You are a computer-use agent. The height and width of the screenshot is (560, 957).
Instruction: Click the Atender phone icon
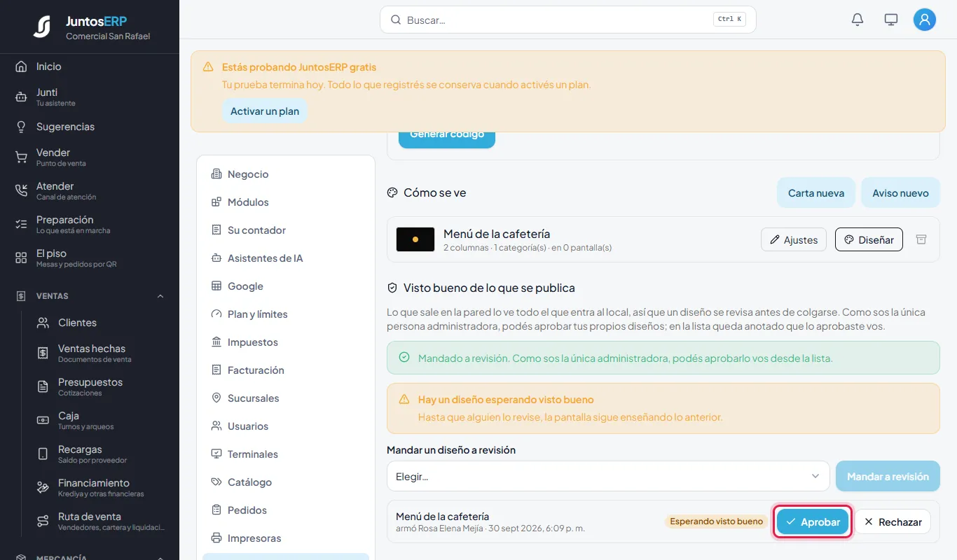pyautogui.click(x=21, y=191)
